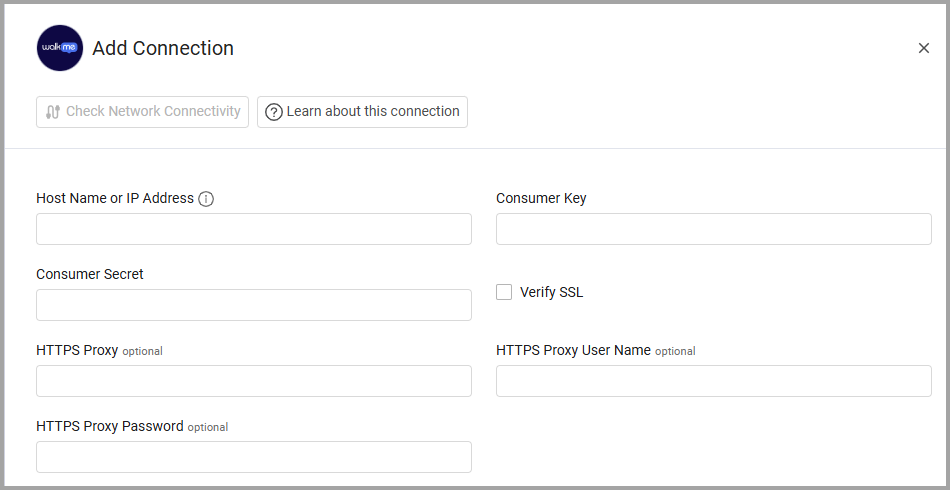Open the Host Name info tooltip icon
Viewport: 950px width, 490px height.
(x=206, y=199)
